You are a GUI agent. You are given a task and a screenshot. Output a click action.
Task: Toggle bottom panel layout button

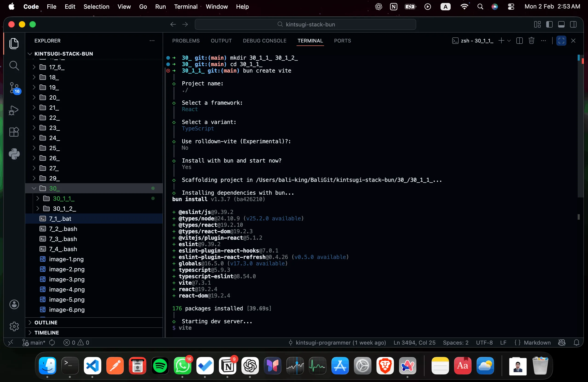coord(561,24)
